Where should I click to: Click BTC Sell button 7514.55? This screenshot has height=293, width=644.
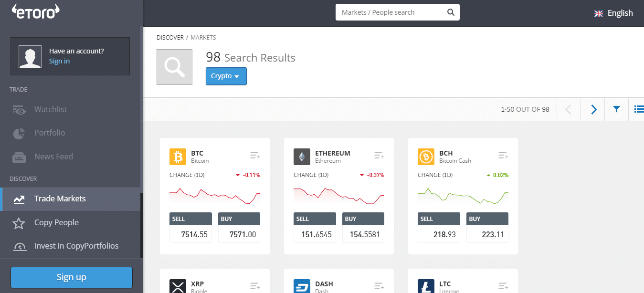[190, 228]
